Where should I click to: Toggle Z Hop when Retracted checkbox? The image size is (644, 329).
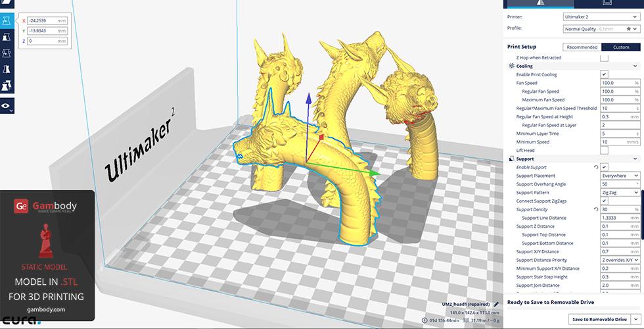(x=604, y=58)
